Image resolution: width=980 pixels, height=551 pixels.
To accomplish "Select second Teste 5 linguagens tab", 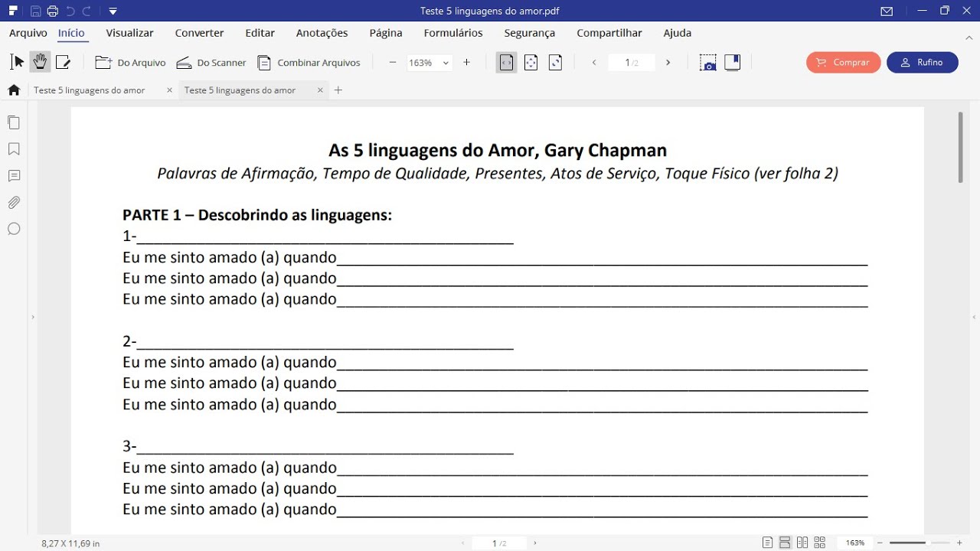I will 240,90.
